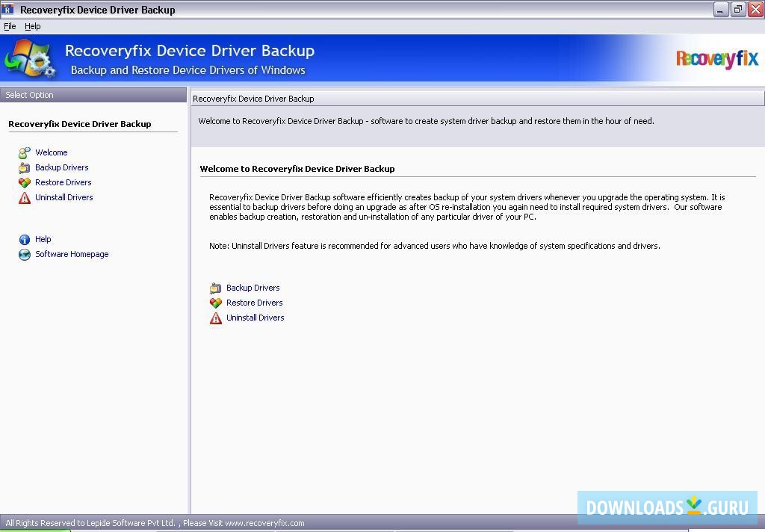The height and width of the screenshot is (532, 765).
Task: Click the Recoveryfix logo at top right
Action: point(716,59)
